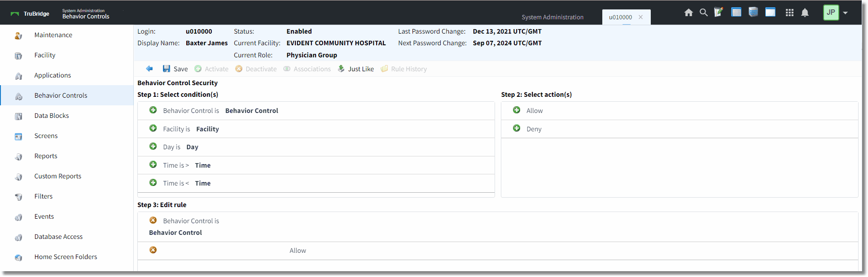
Task: Click the Save disk icon
Action: (167, 69)
